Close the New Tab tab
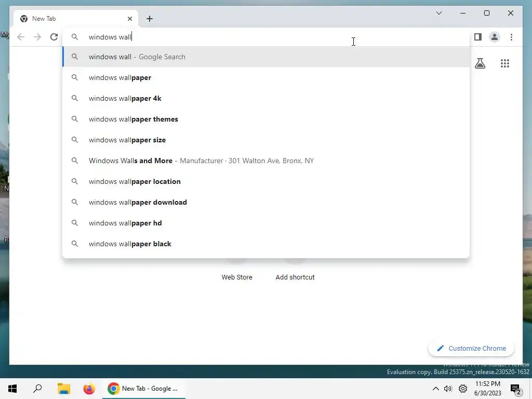The image size is (532, 399). click(x=129, y=19)
